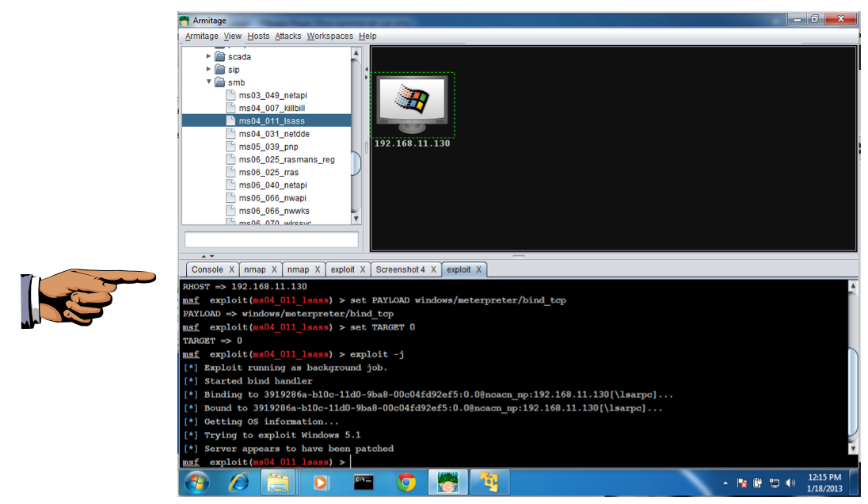This screenshot has height=504, width=868.
Task: Expand the scada folder in the module tree
Action: (x=208, y=56)
